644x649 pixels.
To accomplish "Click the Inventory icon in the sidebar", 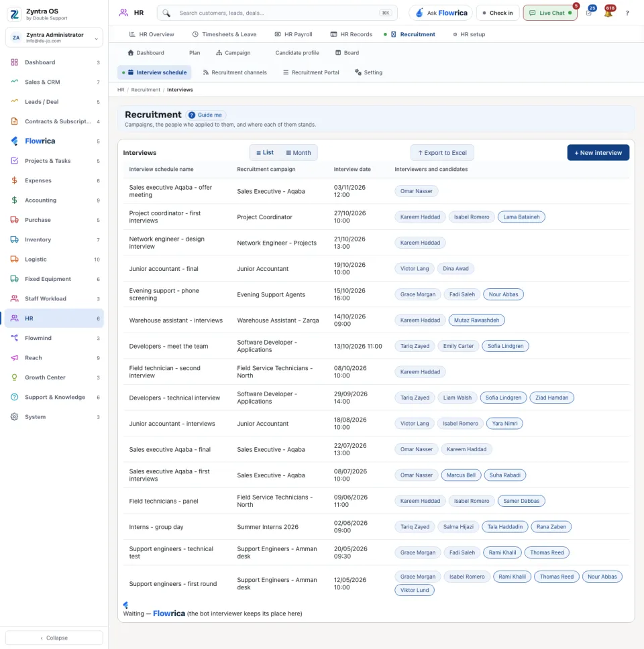I will tap(15, 239).
